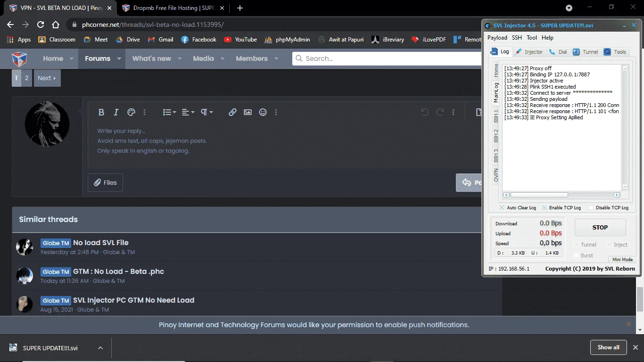Dismiss the push notification banner
644x362 pixels.
[628, 324]
